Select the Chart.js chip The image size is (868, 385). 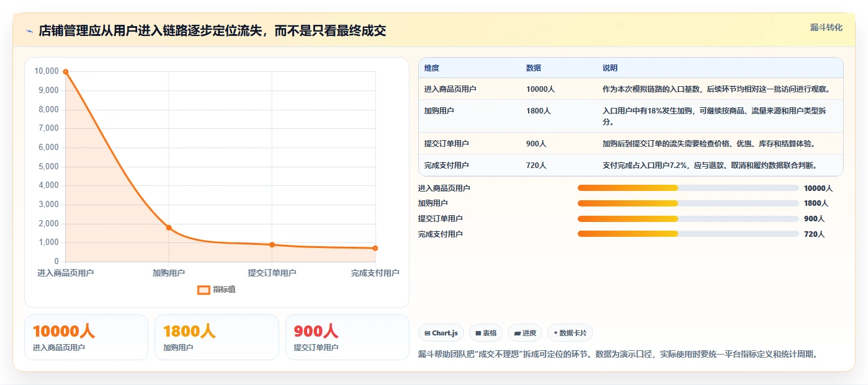(x=441, y=333)
